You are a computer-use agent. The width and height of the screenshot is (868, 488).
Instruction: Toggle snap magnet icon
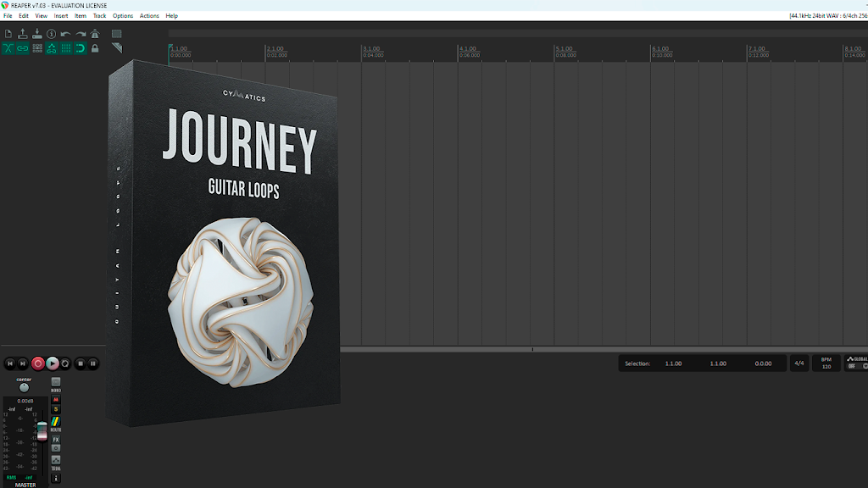pos(81,48)
